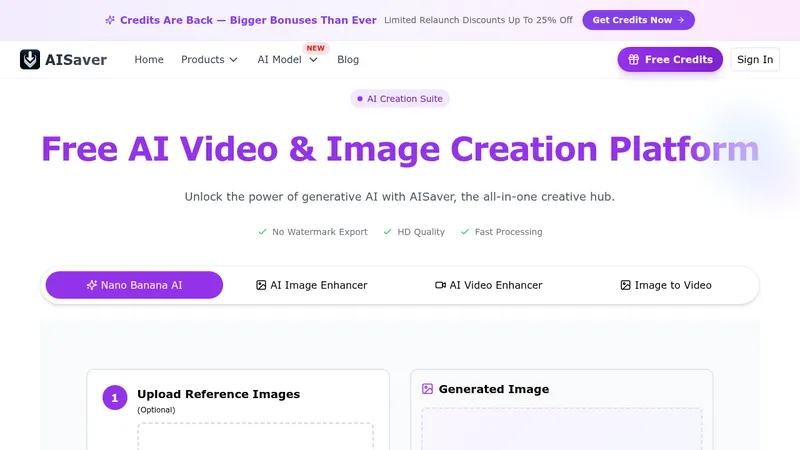Click the '(Optional)' label
The image size is (800, 450).
pyautogui.click(x=156, y=410)
